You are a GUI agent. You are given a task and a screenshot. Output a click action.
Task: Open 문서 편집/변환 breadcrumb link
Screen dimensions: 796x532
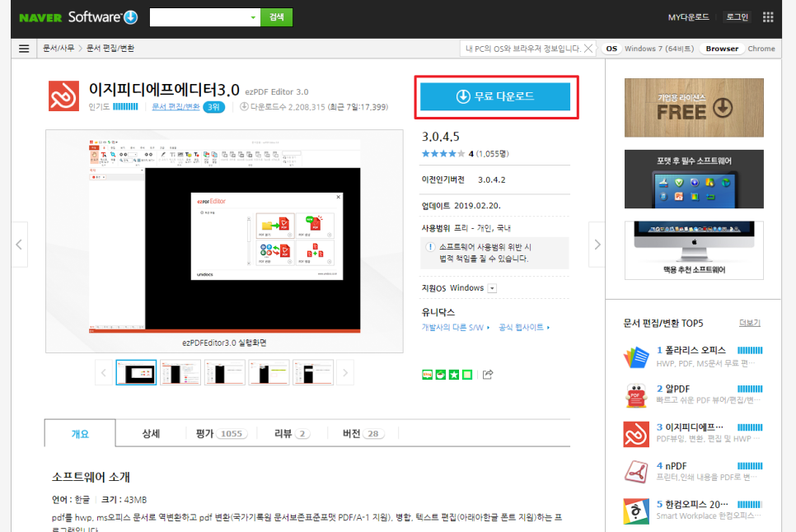click(x=110, y=49)
